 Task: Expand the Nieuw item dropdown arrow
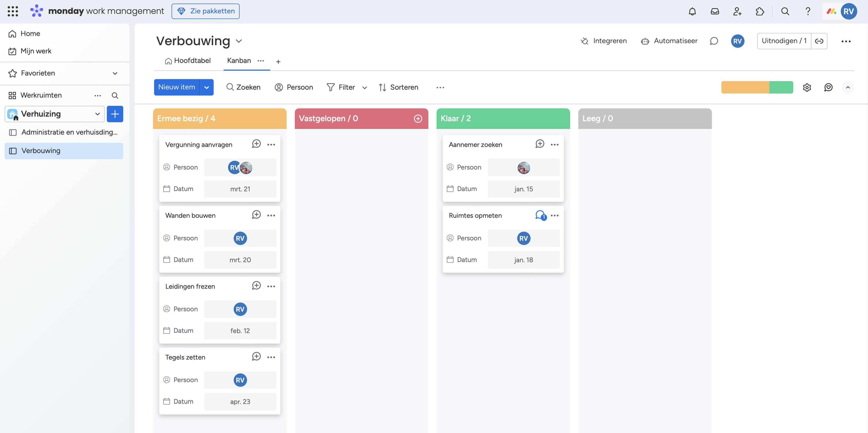coord(206,88)
